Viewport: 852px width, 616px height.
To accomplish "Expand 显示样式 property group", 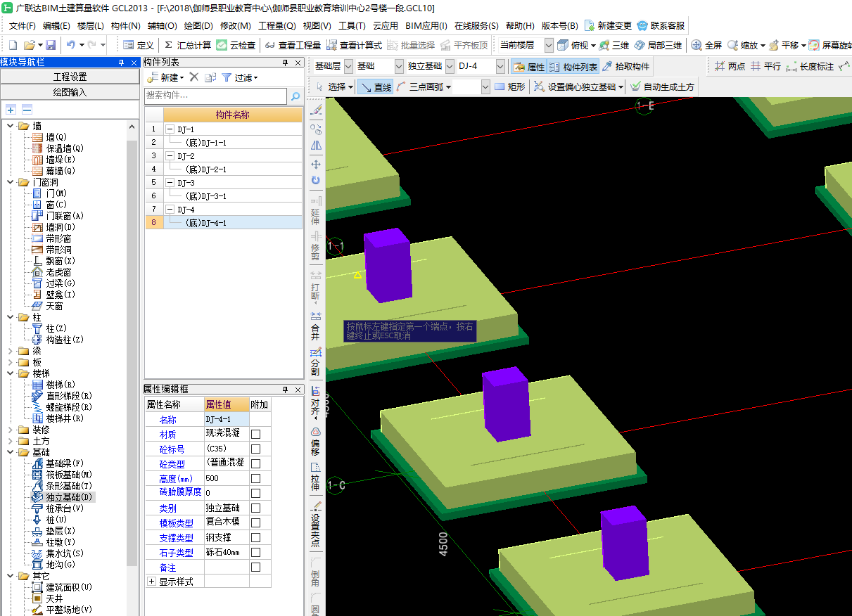I will (x=151, y=582).
